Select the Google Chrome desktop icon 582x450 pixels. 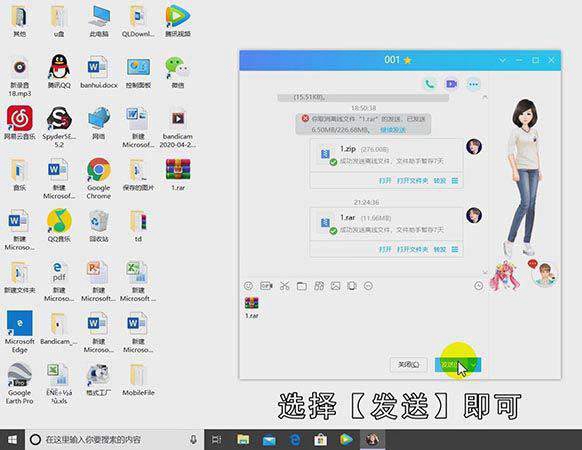point(99,178)
